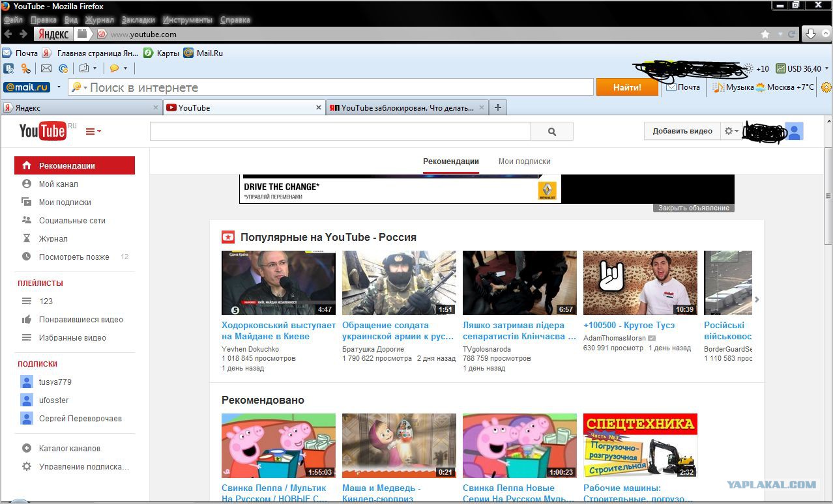Click the USD 36,40 currency rate
This screenshot has height=504, width=833.
click(x=798, y=68)
